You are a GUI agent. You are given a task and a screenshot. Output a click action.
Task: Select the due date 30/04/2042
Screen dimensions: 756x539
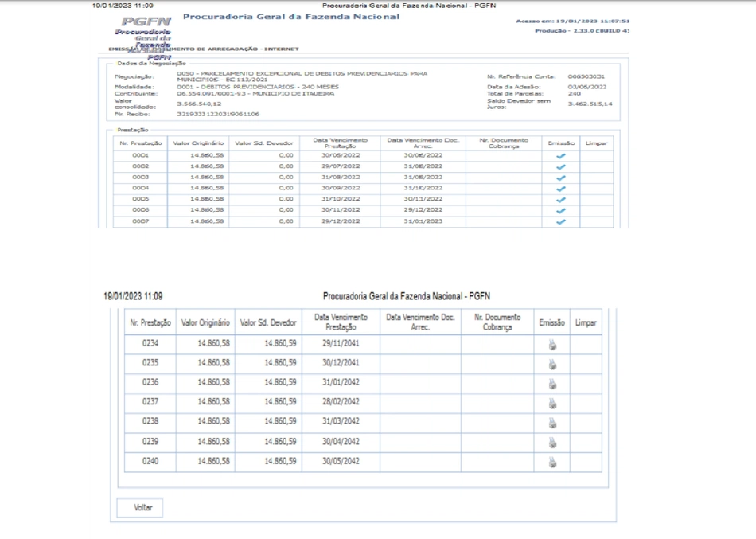[341, 442]
